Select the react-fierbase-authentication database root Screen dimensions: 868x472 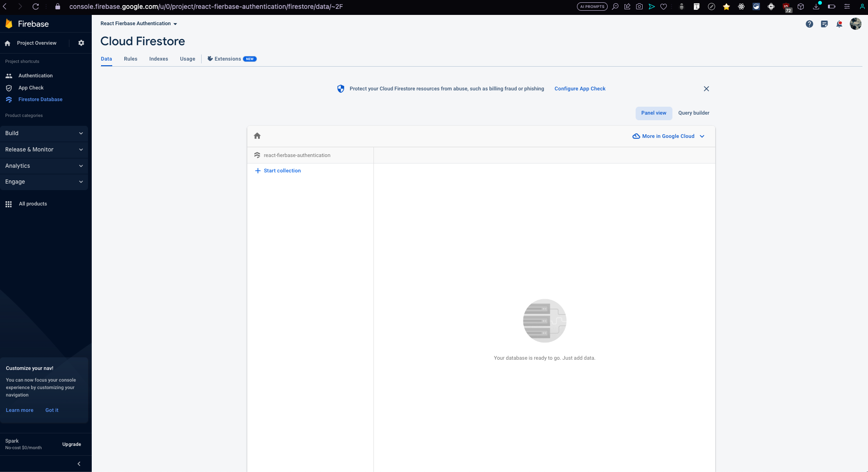tap(297, 155)
